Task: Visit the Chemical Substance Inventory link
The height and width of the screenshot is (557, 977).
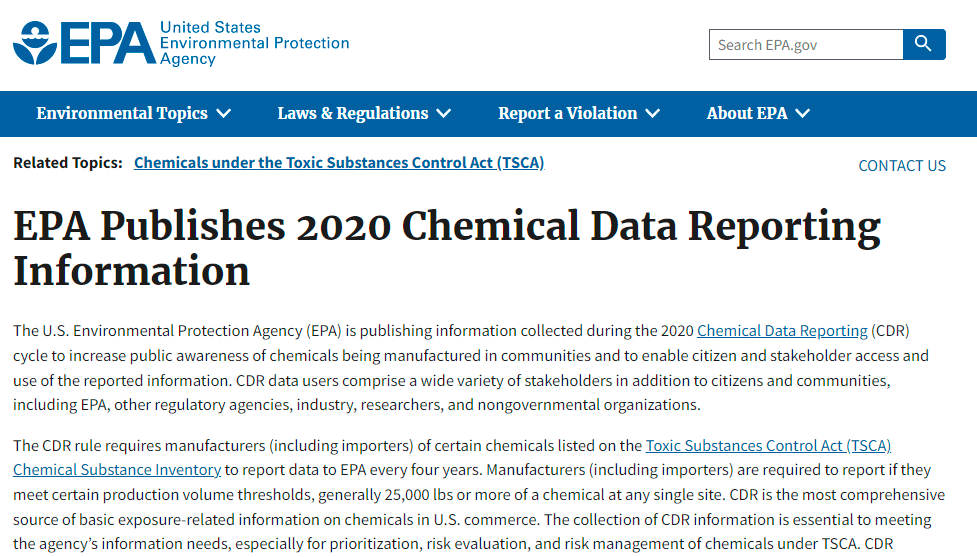Action: pyautogui.click(x=117, y=470)
